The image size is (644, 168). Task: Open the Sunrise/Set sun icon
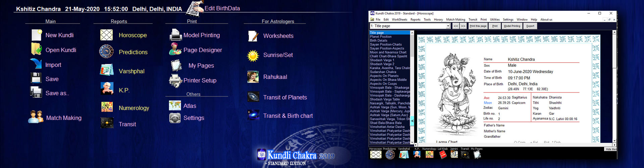[x=253, y=55]
